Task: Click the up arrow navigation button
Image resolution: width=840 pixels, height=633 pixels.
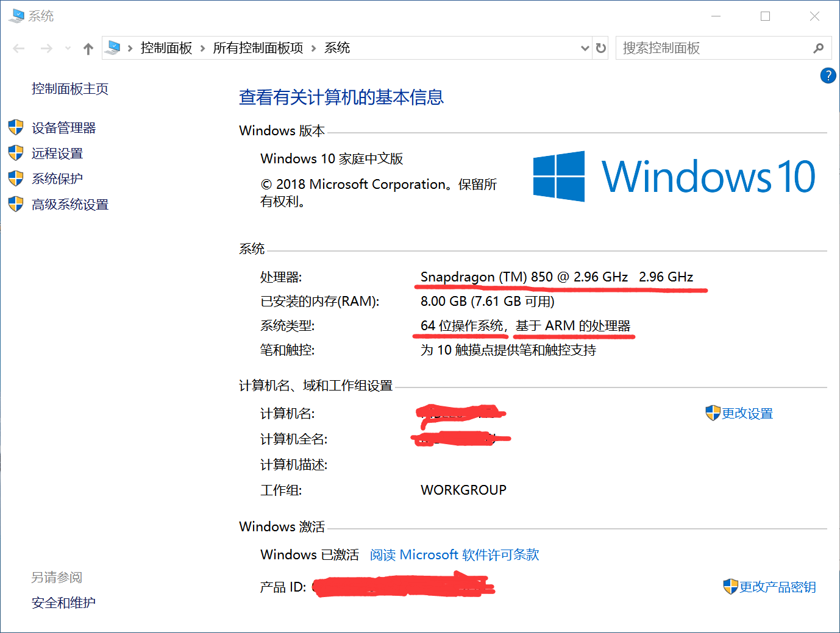Action: 88,49
